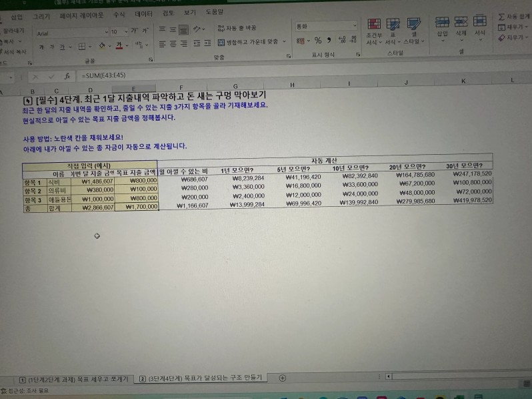This screenshot has height=399, width=532.
Task: Click the cell borders icon
Action: coord(82,47)
